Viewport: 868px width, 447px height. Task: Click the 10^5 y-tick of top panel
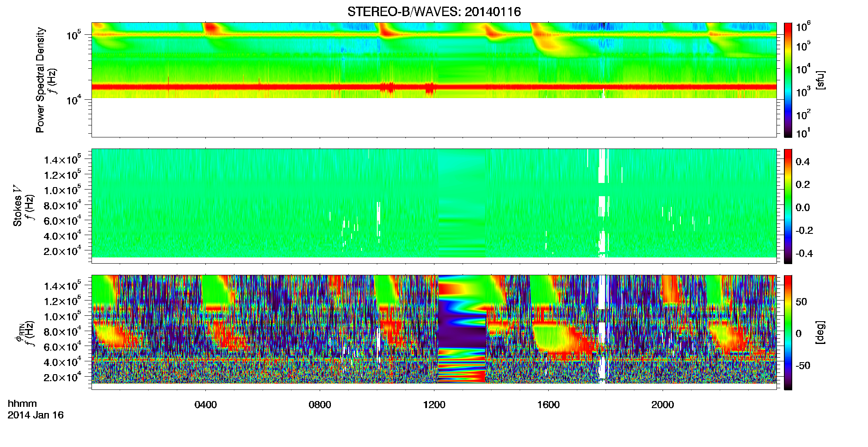pyautogui.click(x=74, y=35)
